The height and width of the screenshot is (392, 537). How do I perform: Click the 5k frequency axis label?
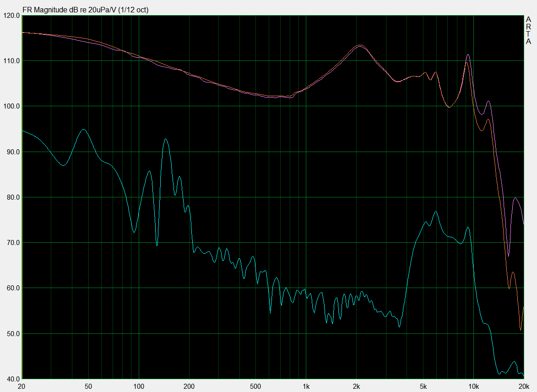(423, 386)
